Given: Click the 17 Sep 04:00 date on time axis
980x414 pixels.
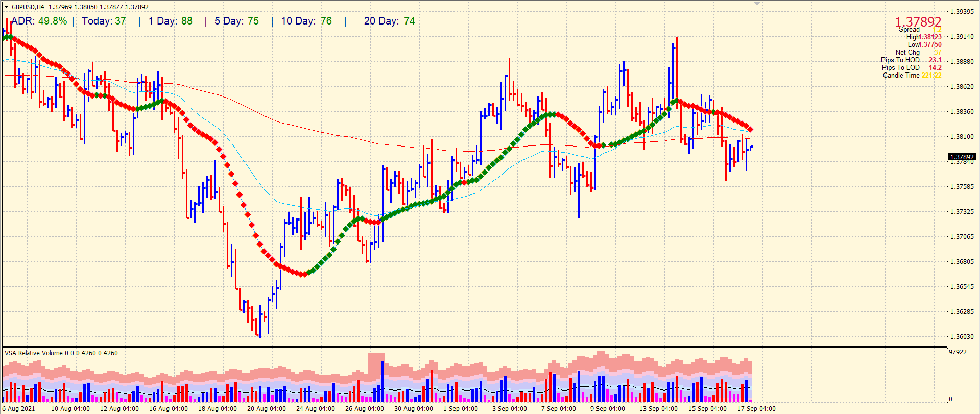Looking at the screenshot, I should pos(756,408).
